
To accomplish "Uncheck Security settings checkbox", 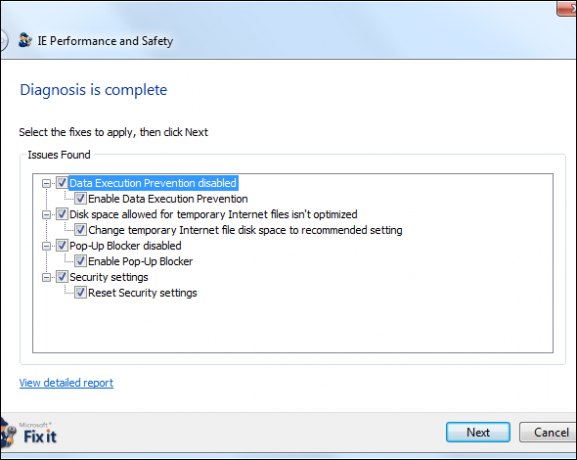I will point(62,277).
